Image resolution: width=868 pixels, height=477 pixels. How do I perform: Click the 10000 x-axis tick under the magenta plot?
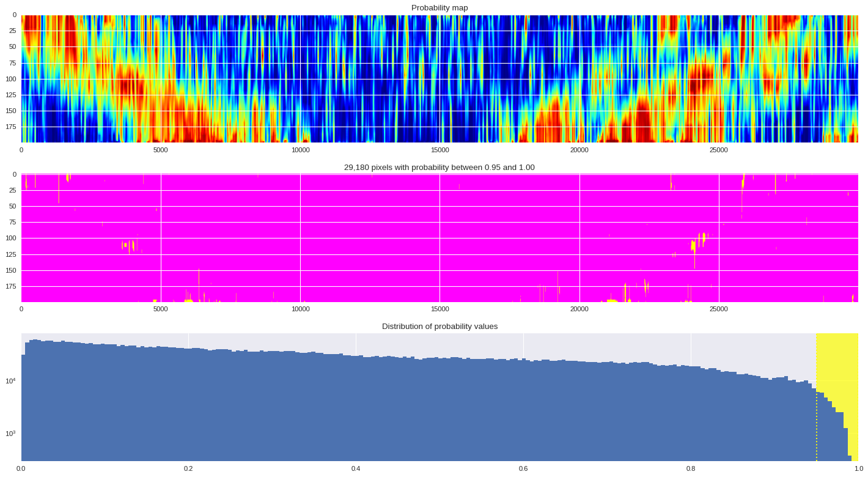pyautogui.click(x=300, y=309)
